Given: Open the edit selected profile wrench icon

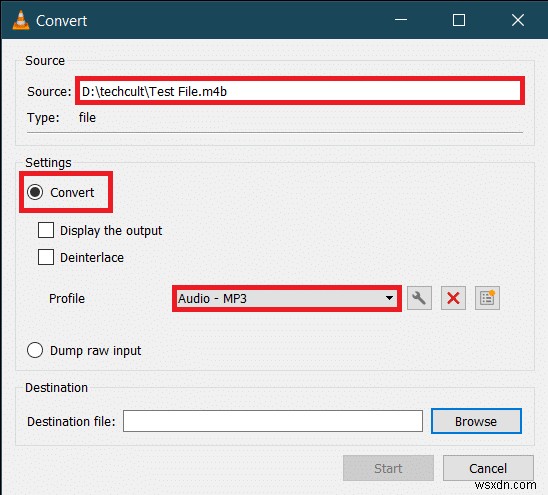Looking at the screenshot, I should (x=419, y=298).
